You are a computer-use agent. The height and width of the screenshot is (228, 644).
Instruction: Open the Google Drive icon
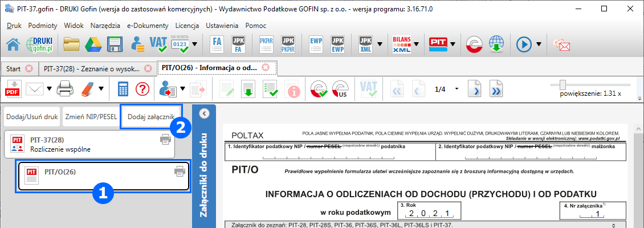click(x=93, y=43)
